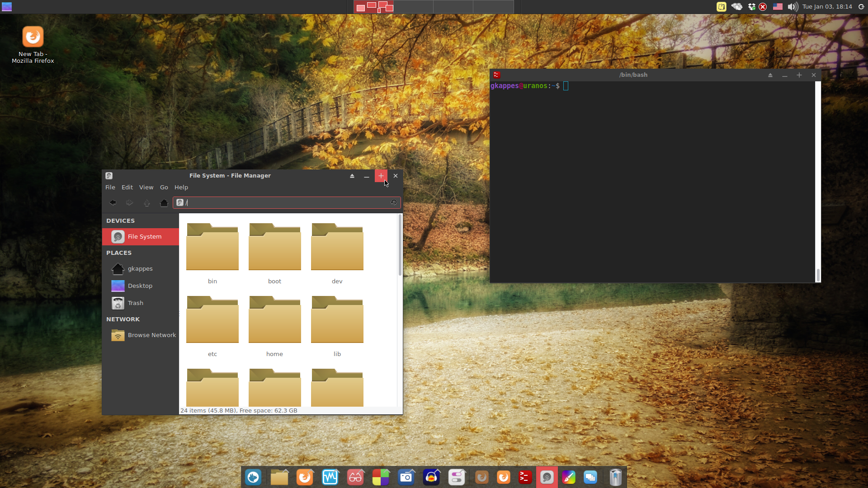
Task: Click the shade arrow on the bash terminal
Action: [x=770, y=75]
